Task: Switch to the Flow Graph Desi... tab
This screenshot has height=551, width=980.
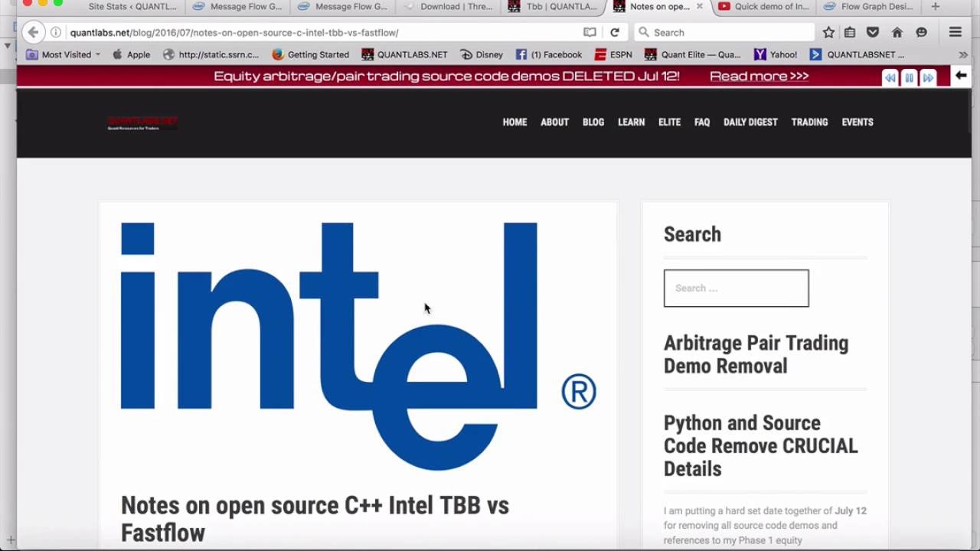Action: [868, 6]
